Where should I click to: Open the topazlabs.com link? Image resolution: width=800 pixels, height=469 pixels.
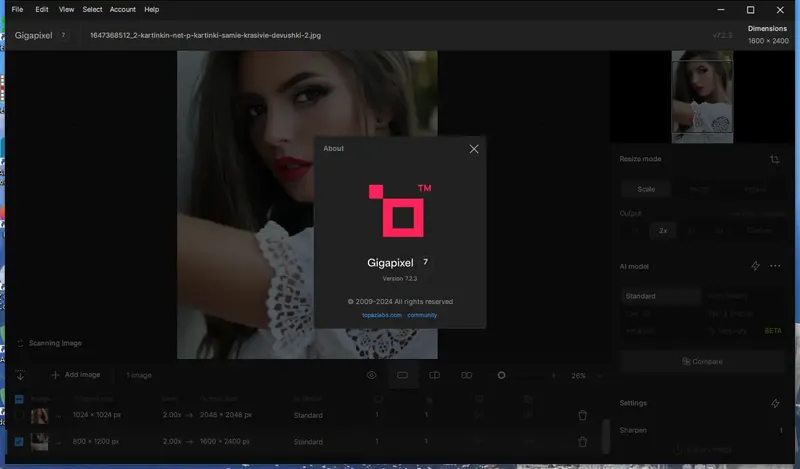pyautogui.click(x=382, y=315)
